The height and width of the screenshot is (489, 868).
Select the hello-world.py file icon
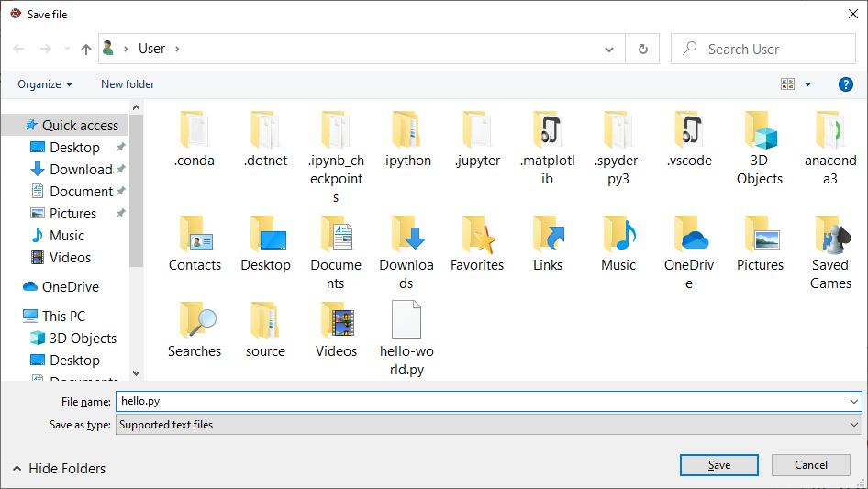coord(406,321)
